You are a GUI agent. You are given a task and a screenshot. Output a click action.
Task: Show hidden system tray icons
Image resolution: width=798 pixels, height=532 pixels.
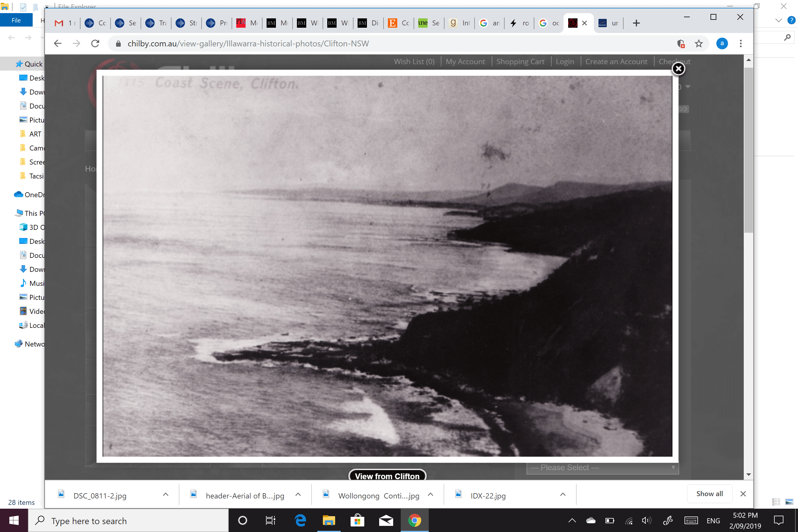572,520
